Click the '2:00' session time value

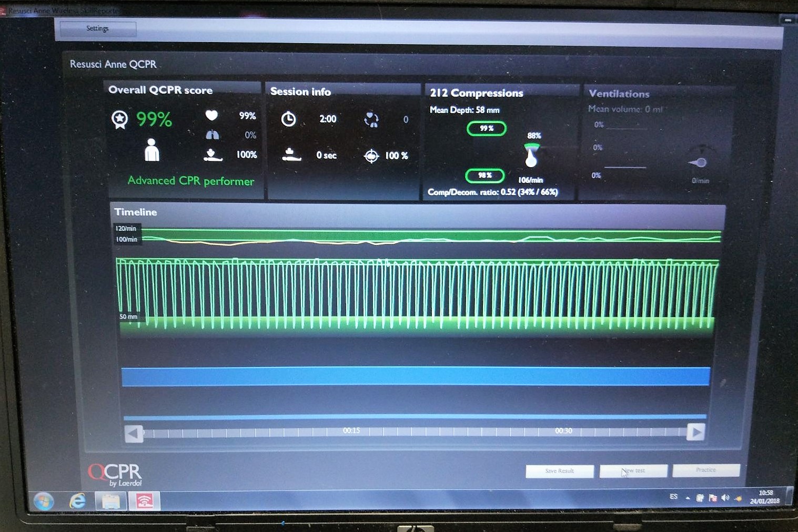click(328, 119)
